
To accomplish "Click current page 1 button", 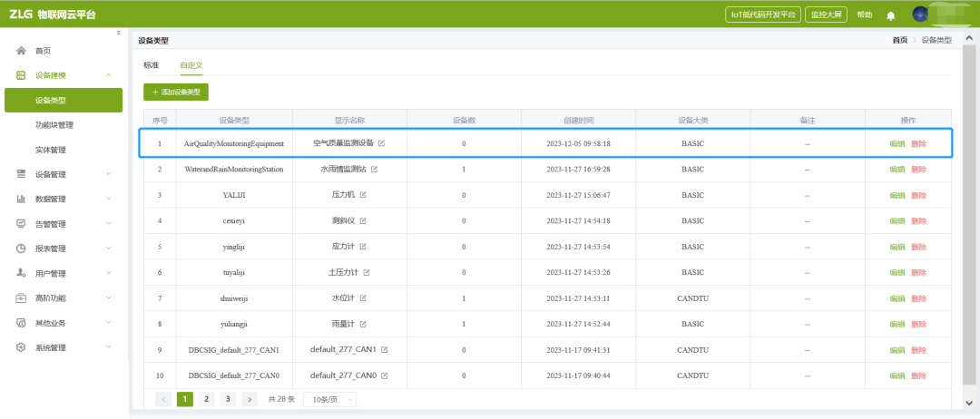I will (x=185, y=399).
